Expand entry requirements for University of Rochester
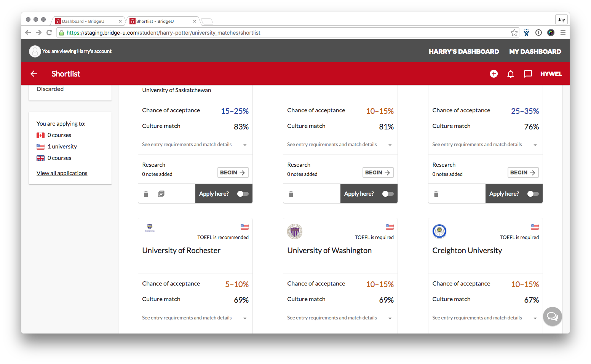The image size is (591, 364). pyautogui.click(x=195, y=318)
